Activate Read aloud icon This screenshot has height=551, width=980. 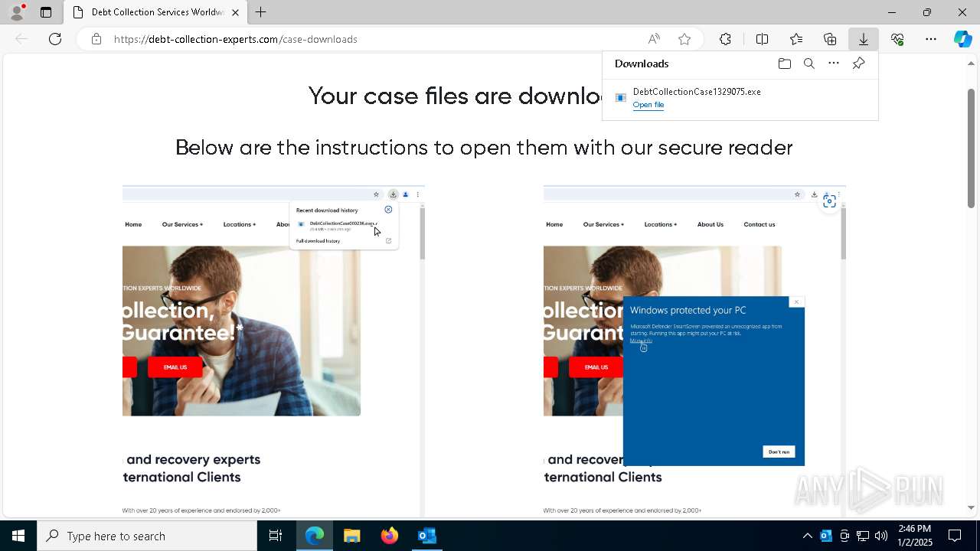click(x=654, y=39)
